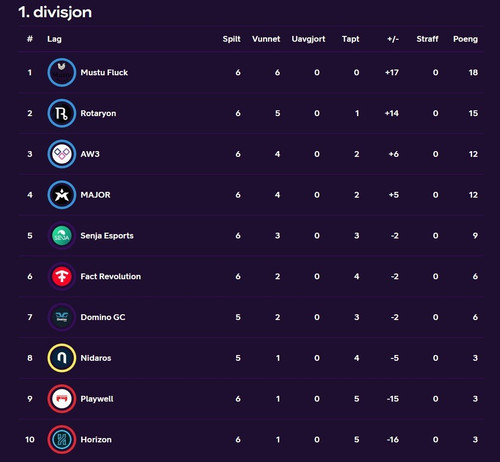The height and width of the screenshot is (462, 500).
Task: Click the Horizon team logo
Action: coord(62,440)
